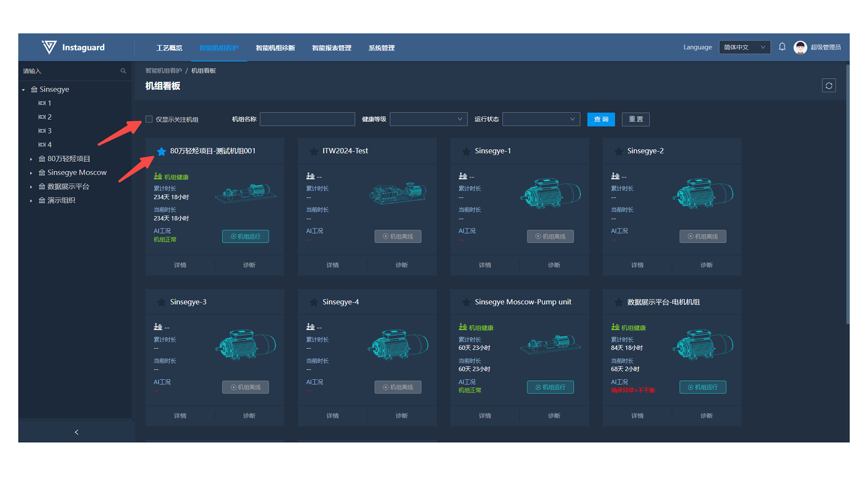Favorite the Sinsegye-3 unit star
Image resolution: width=868 pixels, height=488 pixels.
click(x=161, y=302)
